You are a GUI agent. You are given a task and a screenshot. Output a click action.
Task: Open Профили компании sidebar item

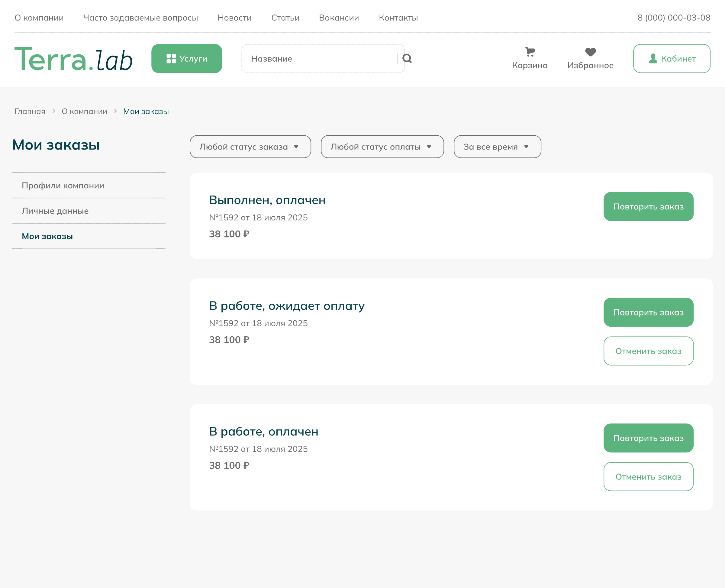click(x=63, y=186)
